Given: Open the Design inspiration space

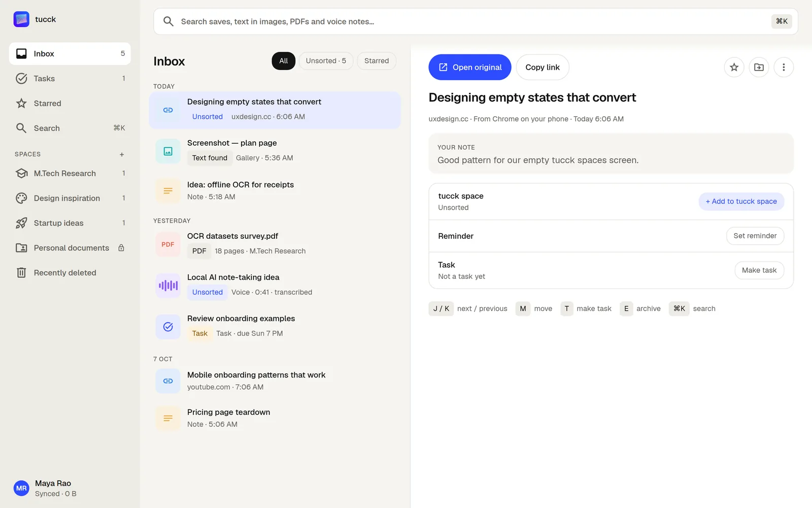Looking at the screenshot, I should point(70,199).
